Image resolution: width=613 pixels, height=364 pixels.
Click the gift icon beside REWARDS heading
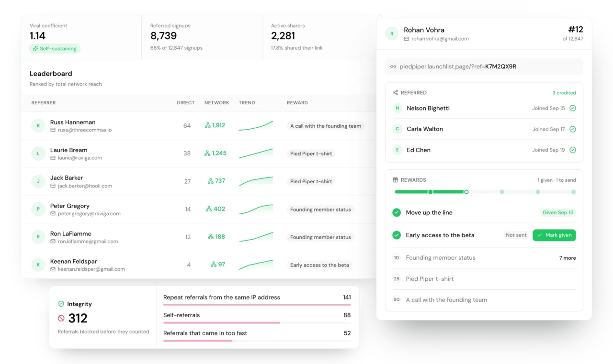coord(395,180)
